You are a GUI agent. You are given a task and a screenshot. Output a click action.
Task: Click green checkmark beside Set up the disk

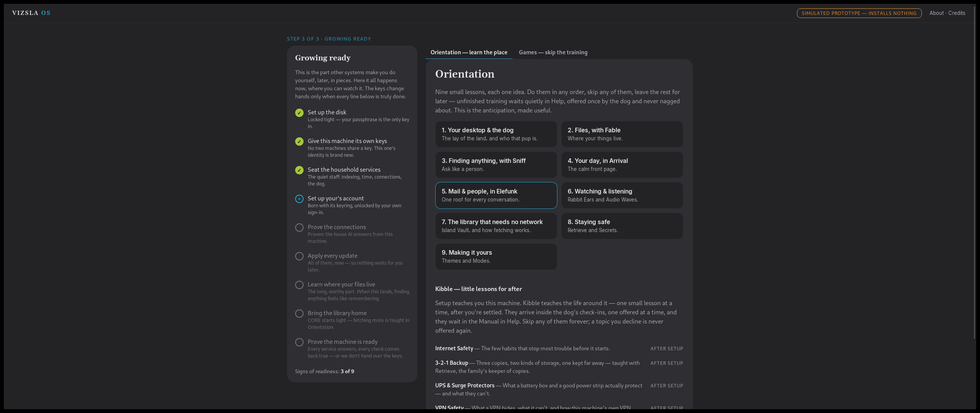click(x=299, y=113)
